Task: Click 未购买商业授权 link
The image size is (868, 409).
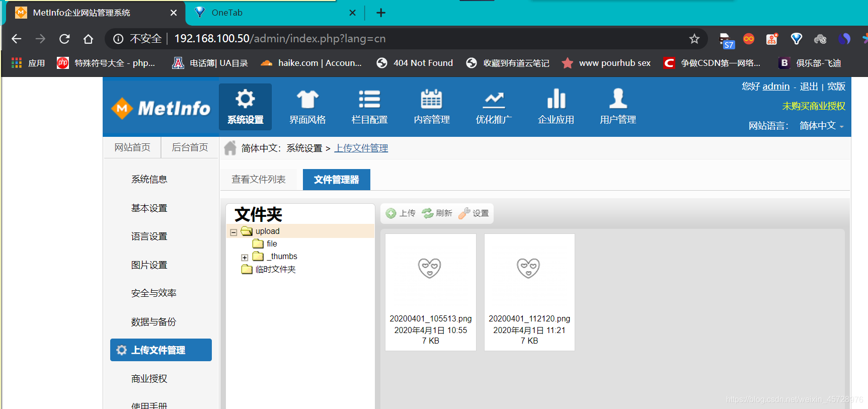Action: coord(814,106)
